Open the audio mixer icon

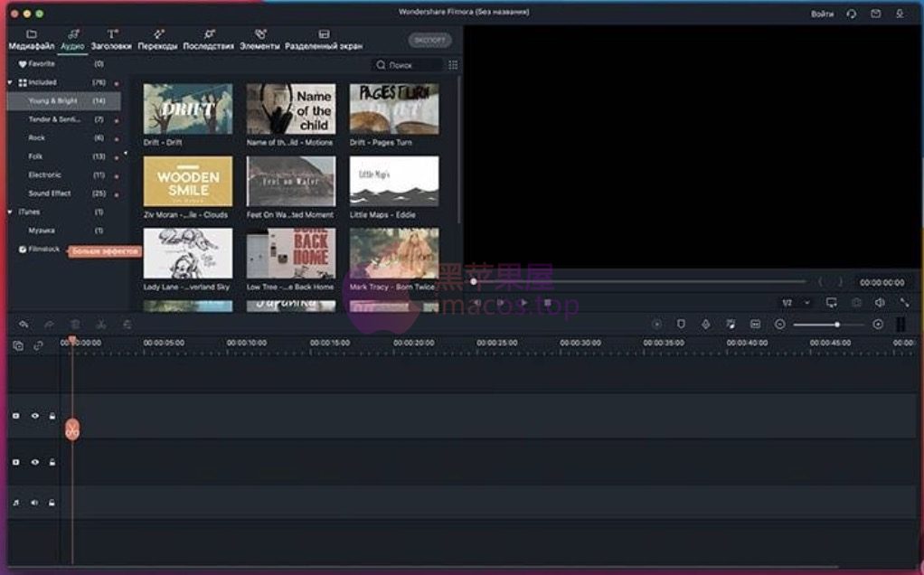pos(731,325)
